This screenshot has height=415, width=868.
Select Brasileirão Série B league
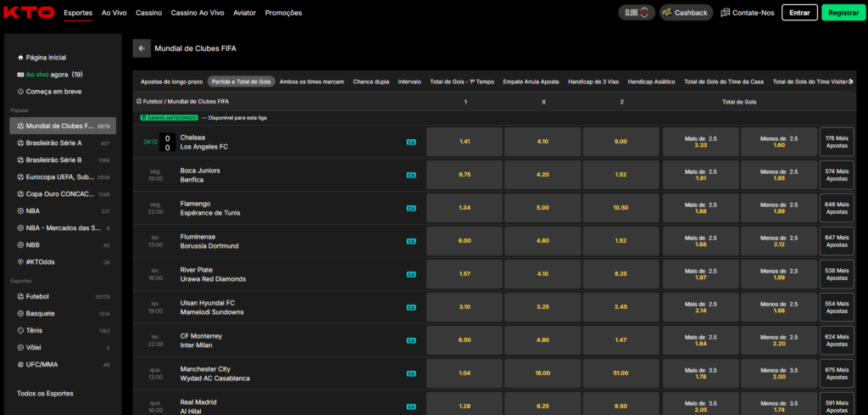coord(63,160)
